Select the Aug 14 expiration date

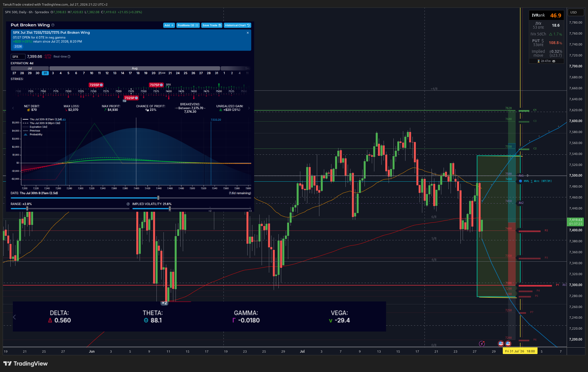coord(123,73)
